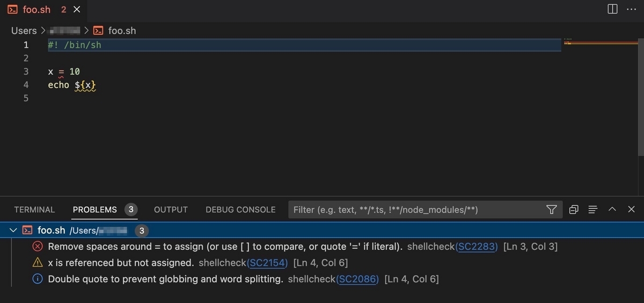Switch to the OUTPUT tab
This screenshot has height=303, width=644.
tap(171, 210)
